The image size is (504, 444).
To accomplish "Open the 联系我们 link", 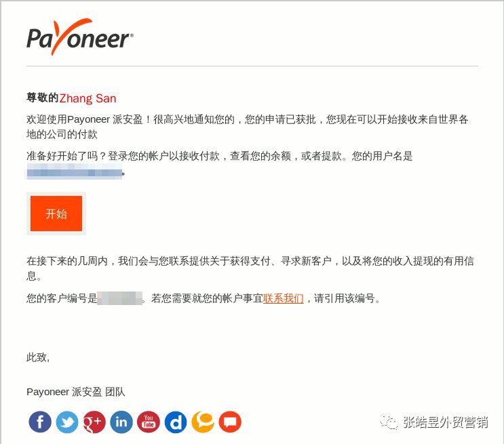I will click(283, 298).
